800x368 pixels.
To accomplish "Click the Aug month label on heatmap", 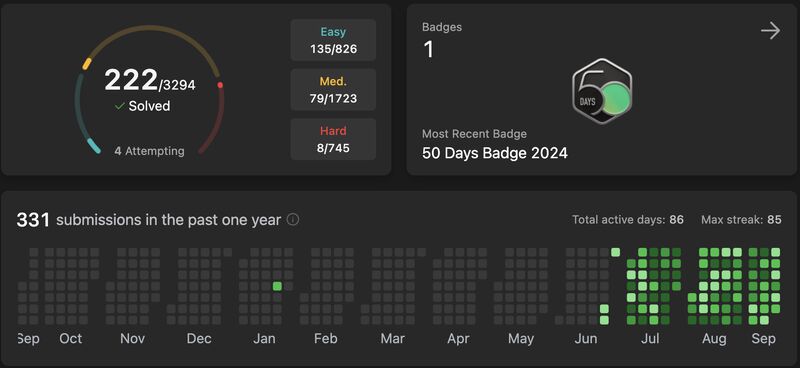I will (x=714, y=339).
